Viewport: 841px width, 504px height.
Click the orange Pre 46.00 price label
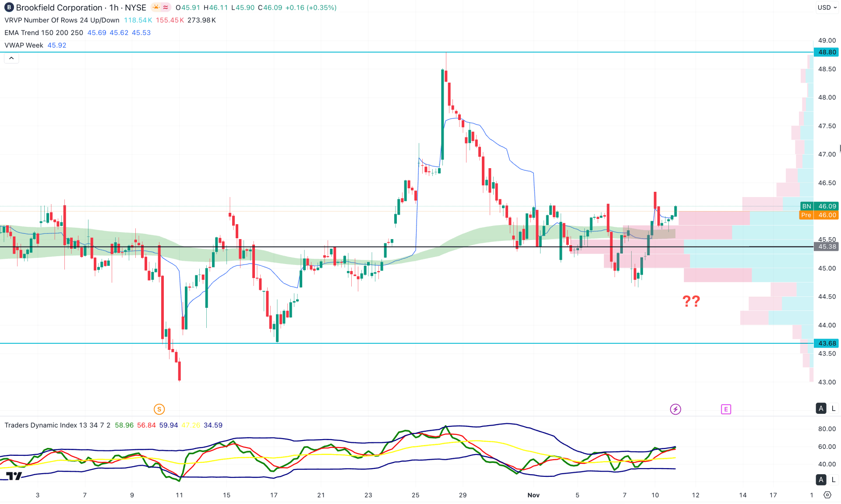(818, 215)
